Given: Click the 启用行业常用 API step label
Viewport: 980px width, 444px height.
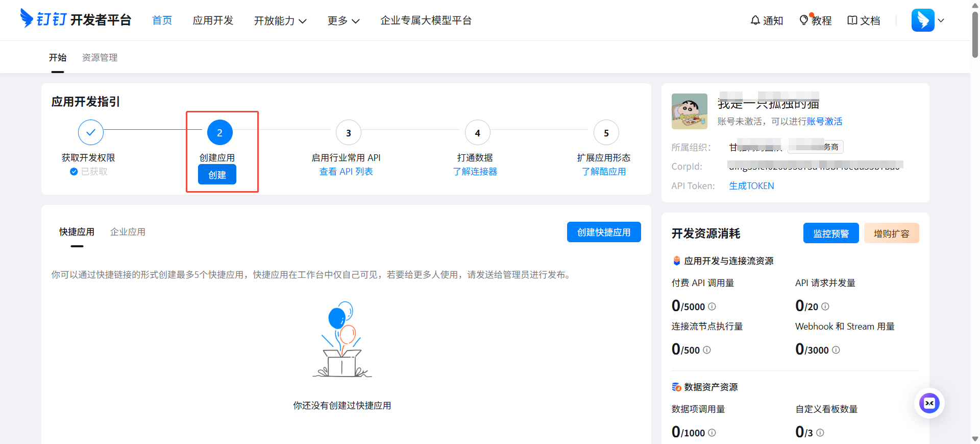Looking at the screenshot, I should coord(346,158).
